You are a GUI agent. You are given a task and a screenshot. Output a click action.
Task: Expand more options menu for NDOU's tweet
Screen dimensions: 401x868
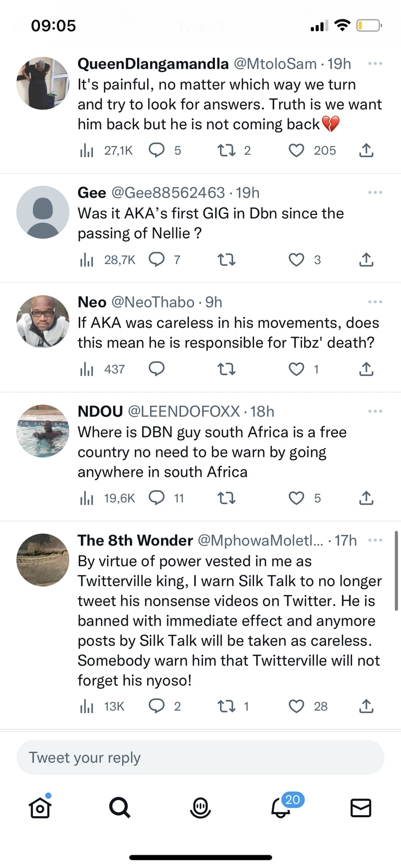click(375, 411)
